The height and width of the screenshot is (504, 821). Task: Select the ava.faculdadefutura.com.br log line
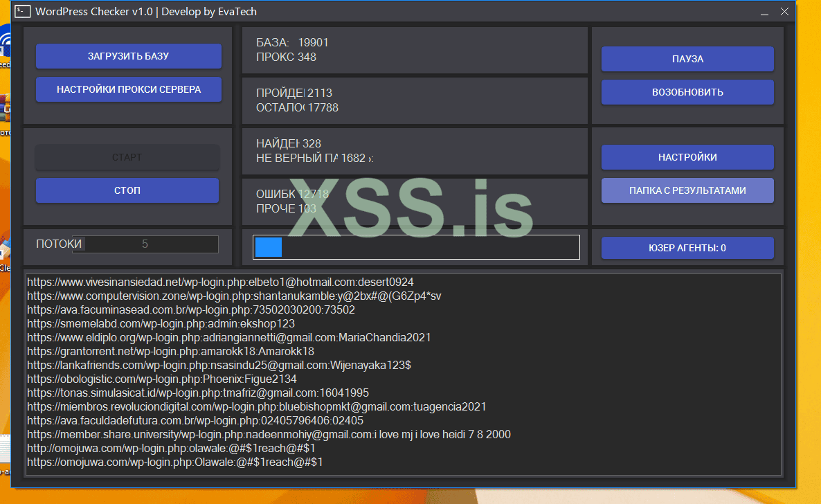pyautogui.click(x=195, y=421)
